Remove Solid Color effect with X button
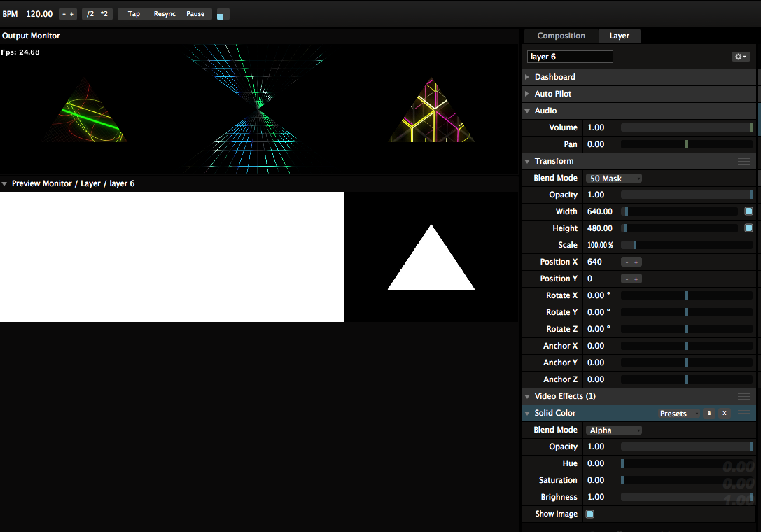Image resolution: width=761 pixels, height=532 pixels. click(x=725, y=414)
